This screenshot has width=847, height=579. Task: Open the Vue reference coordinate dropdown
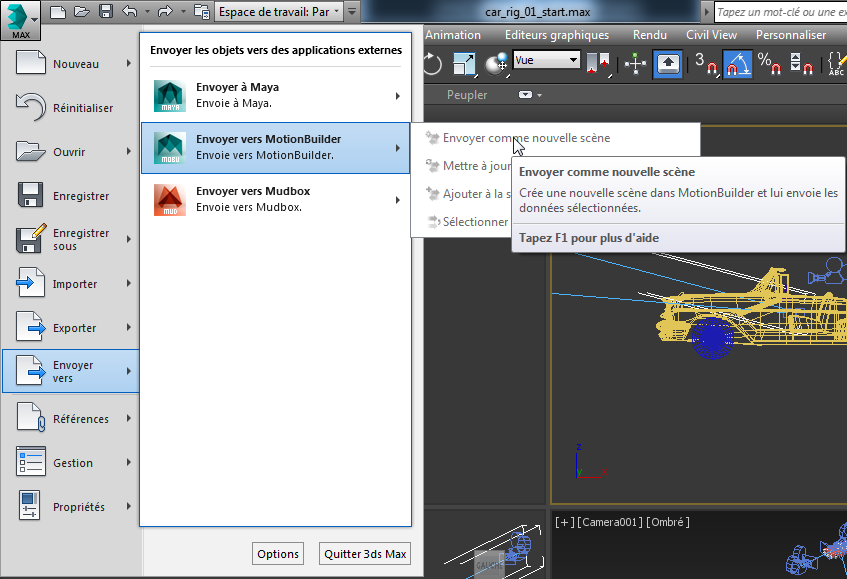click(546, 60)
